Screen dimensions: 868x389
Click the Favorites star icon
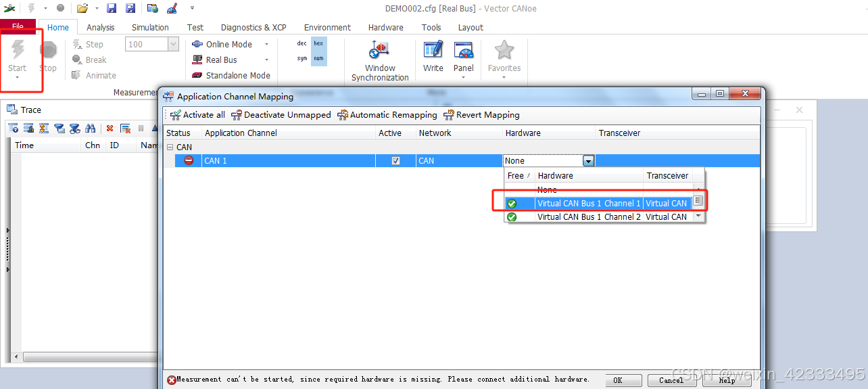[x=504, y=50]
